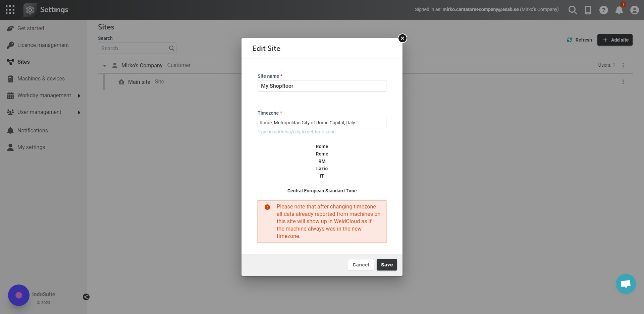Viewport: 644px width, 314px height.
Task: Open the user account avatar icon
Action: (x=634, y=10)
